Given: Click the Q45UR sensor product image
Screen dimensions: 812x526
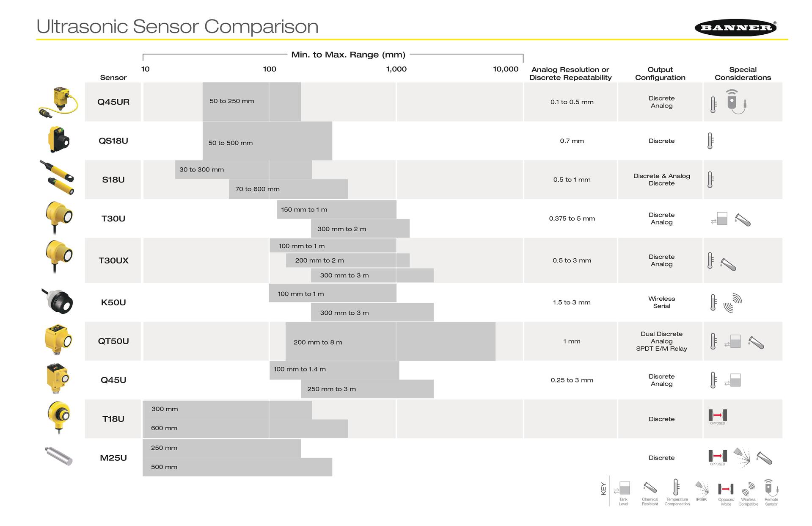Looking at the screenshot, I should (x=59, y=102).
